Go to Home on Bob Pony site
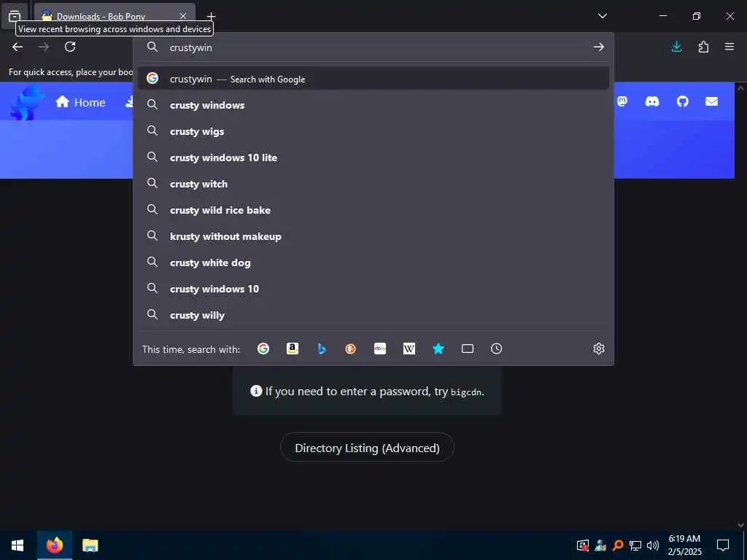This screenshot has height=560, width=747. [80, 102]
